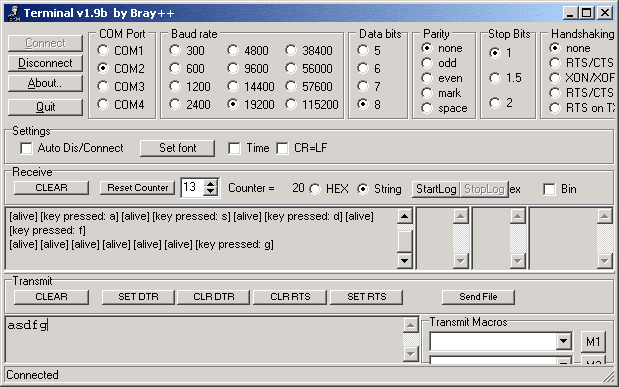Expand the first Transmit Macros dropdown
This screenshot has width=619, height=387.
[x=564, y=341]
